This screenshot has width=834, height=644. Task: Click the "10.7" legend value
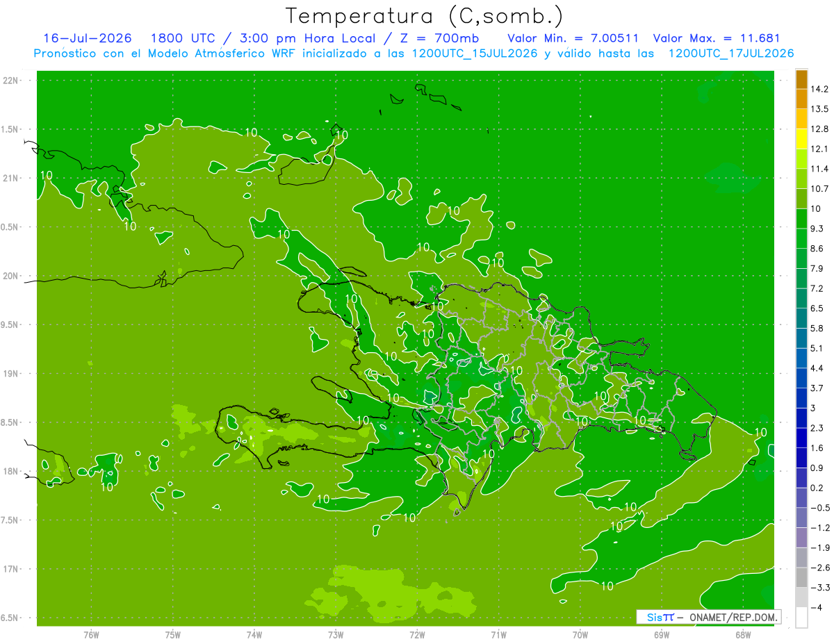coord(820,189)
